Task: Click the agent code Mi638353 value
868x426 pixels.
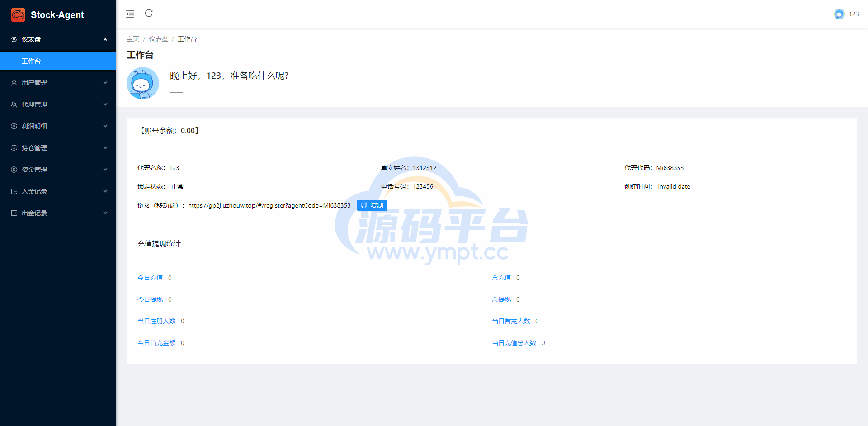Action: point(670,168)
